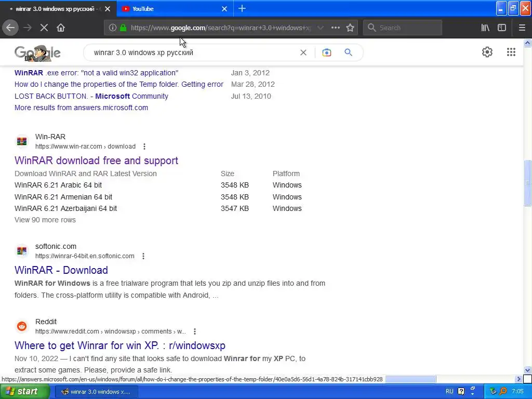Click the scroll up arrow of the page
The image size is (532, 399).
click(x=527, y=43)
